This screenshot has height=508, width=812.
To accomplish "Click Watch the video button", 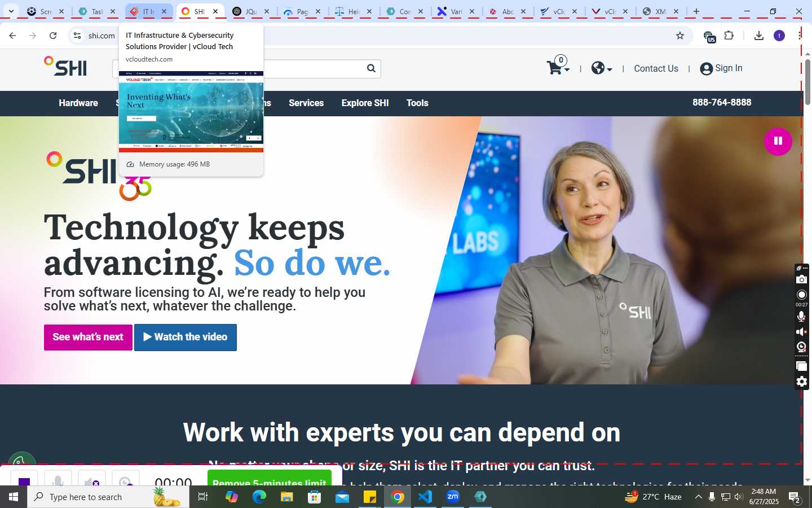I will click(x=186, y=337).
